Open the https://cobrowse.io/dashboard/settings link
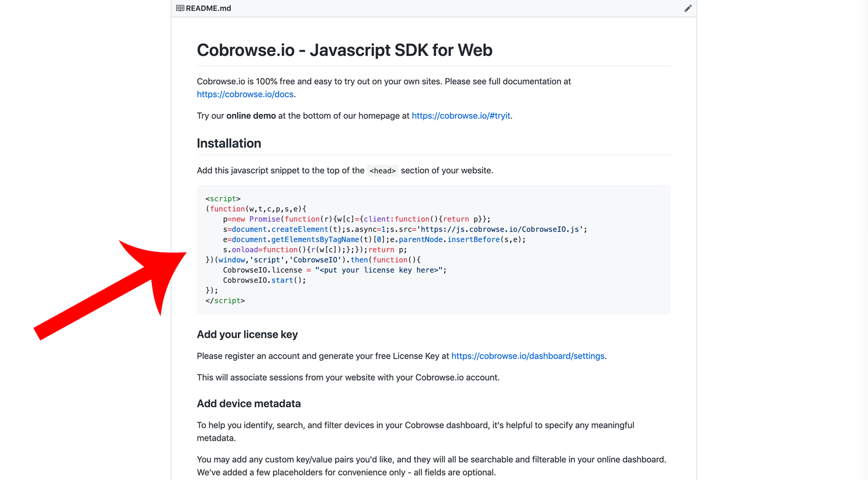Screen dimensions: 868x480 pos(527,356)
